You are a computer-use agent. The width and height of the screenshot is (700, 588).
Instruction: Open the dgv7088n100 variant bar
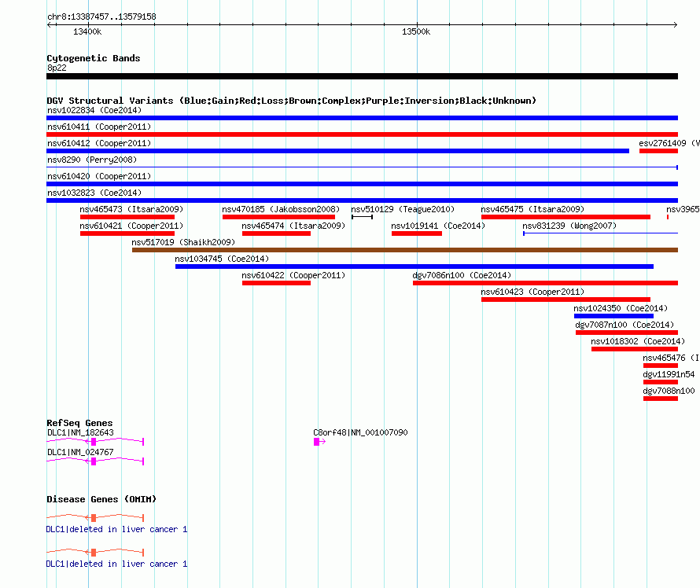click(661, 399)
